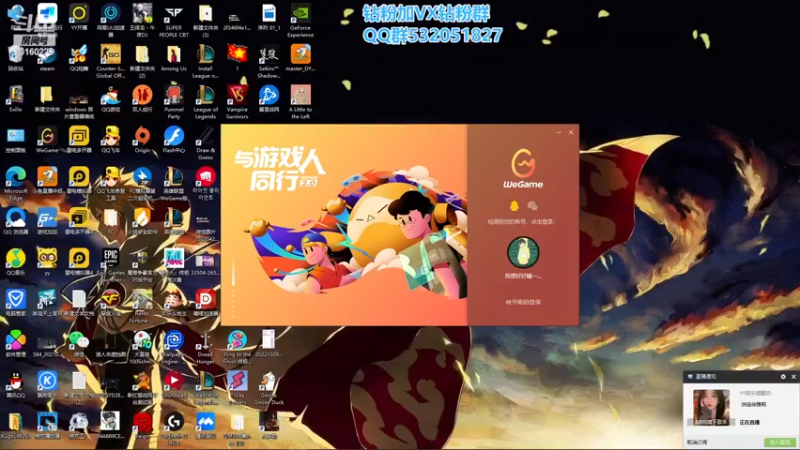Open the League of Legends shortcut
Screen dimensions: 800x450
(205, 102)
